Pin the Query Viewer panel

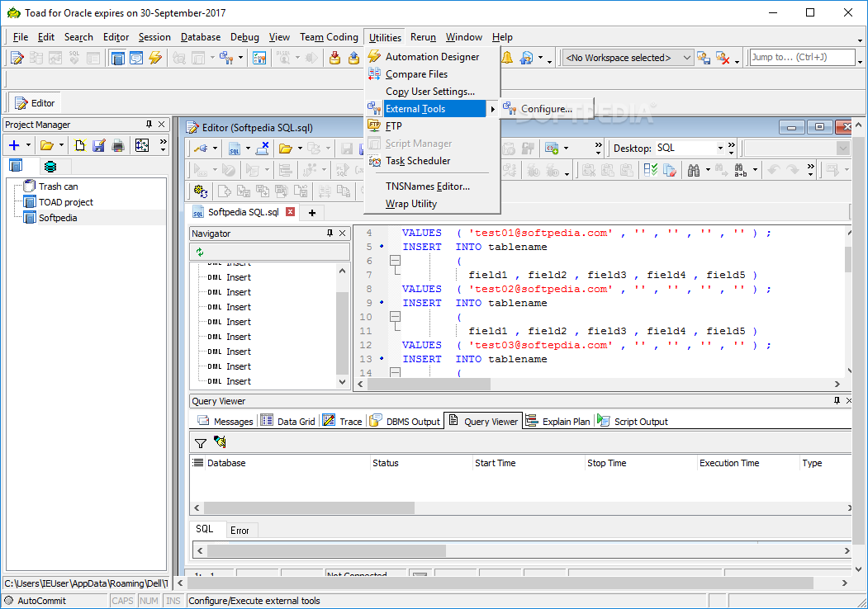[837, 400]
